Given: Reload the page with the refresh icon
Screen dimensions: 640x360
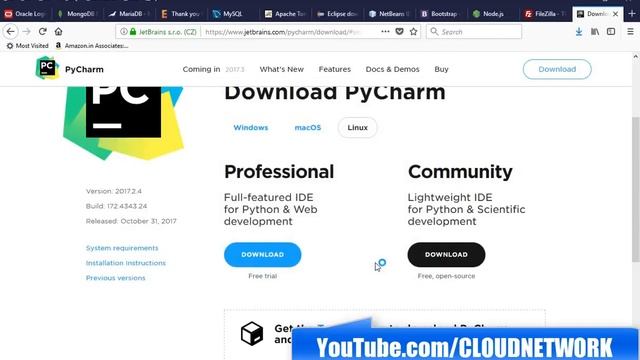Looking at the screenshot, I should pyautogui.click(x=42, y=31).
